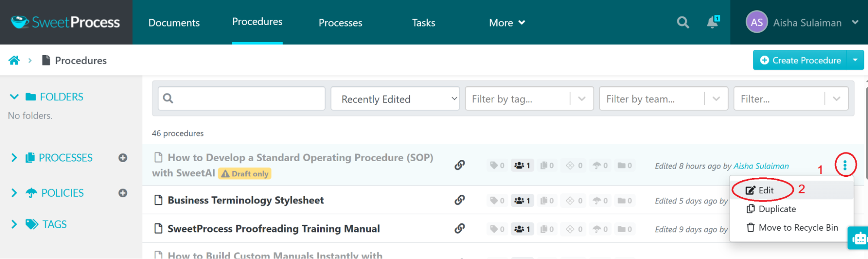Screen dimensions: 868x259
Task: Expand the TAGS section
Action: (x=14, y=224)
